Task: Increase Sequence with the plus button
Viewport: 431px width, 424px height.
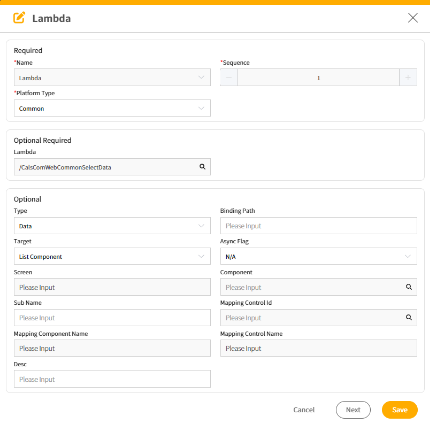Action: pos(408,77)
